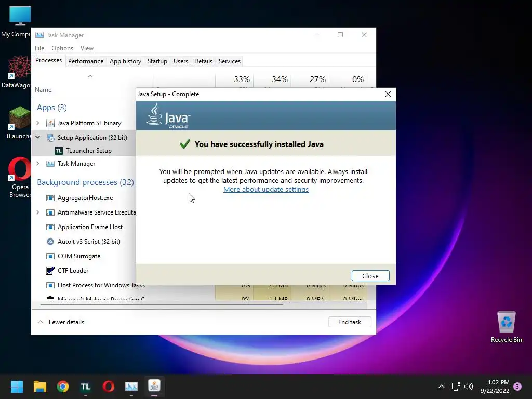Select the DataWagon desktop shortcut

(16, 72)
